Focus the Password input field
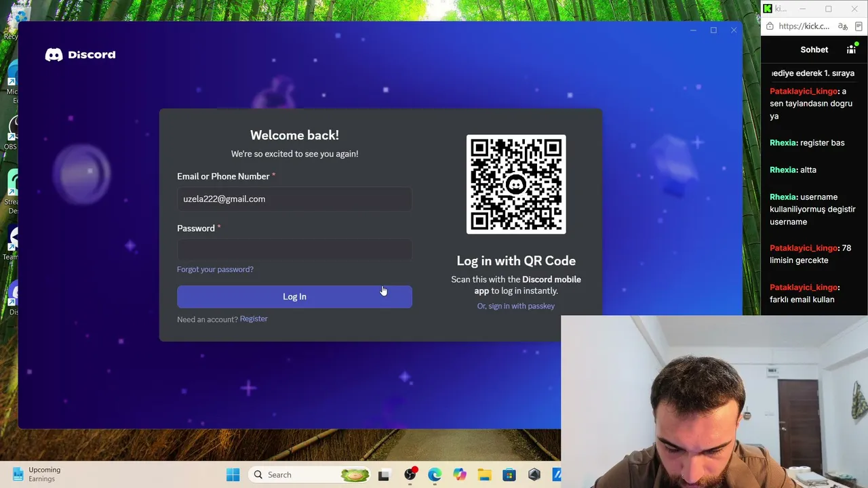Viewport: 868px width, 488px height. coord(294,250)
